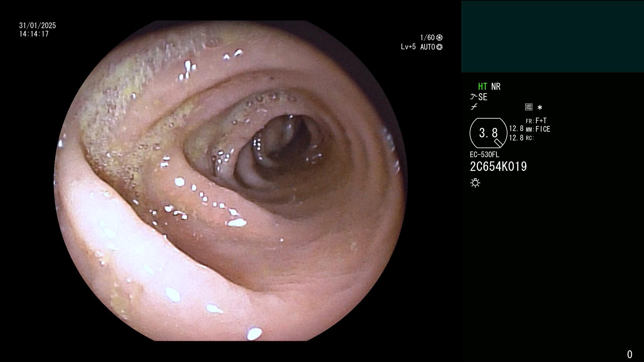The height and width of the screenshot is (362, 644).
Task: Click the scope model EC-530FL
Action: [484, 155]
